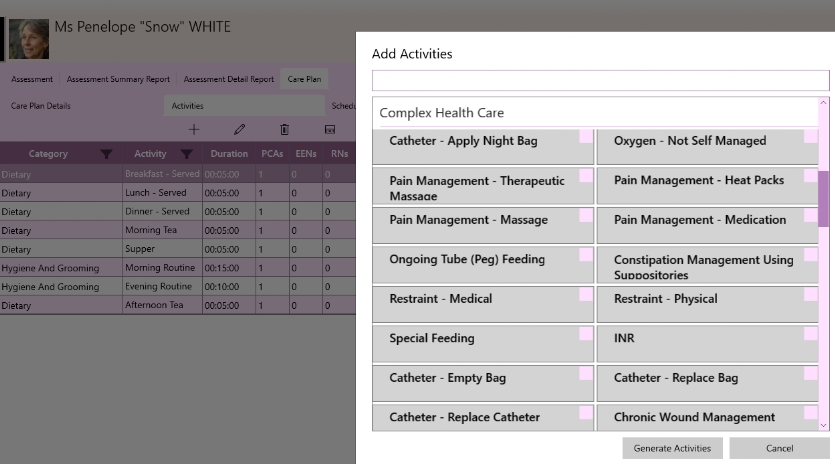Tick checkbox for Pain Management - Therapeutic Massage
Image resolution: width=835 pixels, height=464 pixels.
[x=586, y=176]
